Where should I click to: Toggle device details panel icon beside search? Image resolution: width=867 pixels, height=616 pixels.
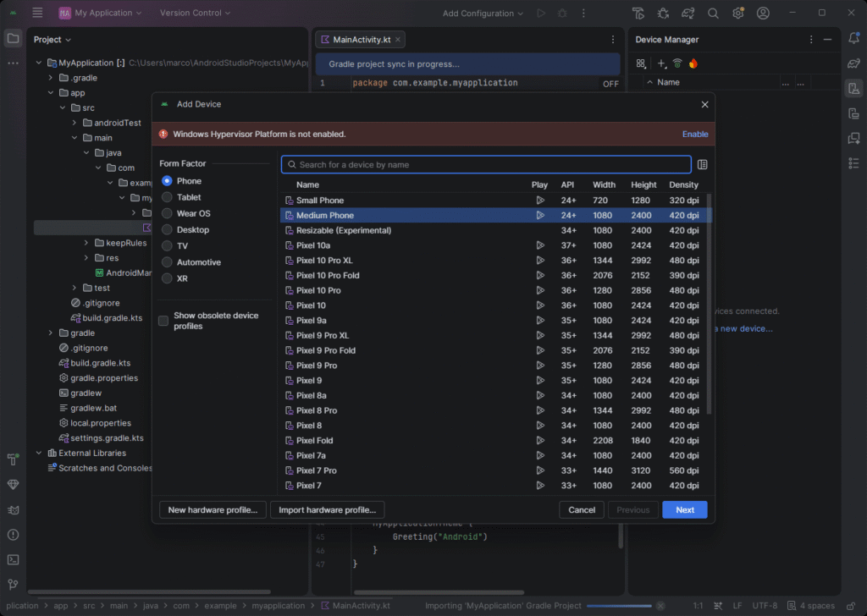click(702, 165)
